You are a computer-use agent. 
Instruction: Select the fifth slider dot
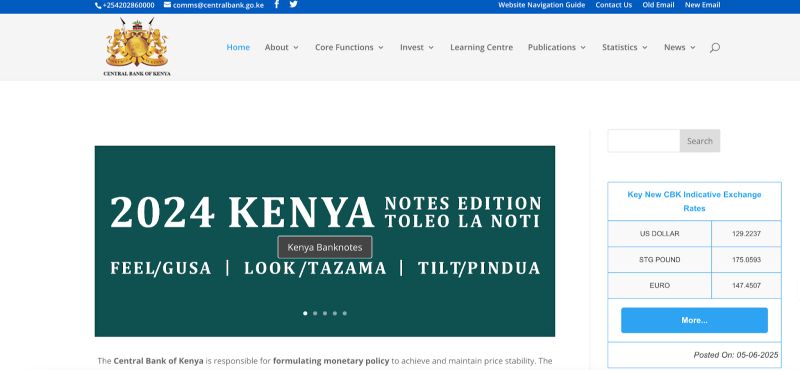(345, 313)
